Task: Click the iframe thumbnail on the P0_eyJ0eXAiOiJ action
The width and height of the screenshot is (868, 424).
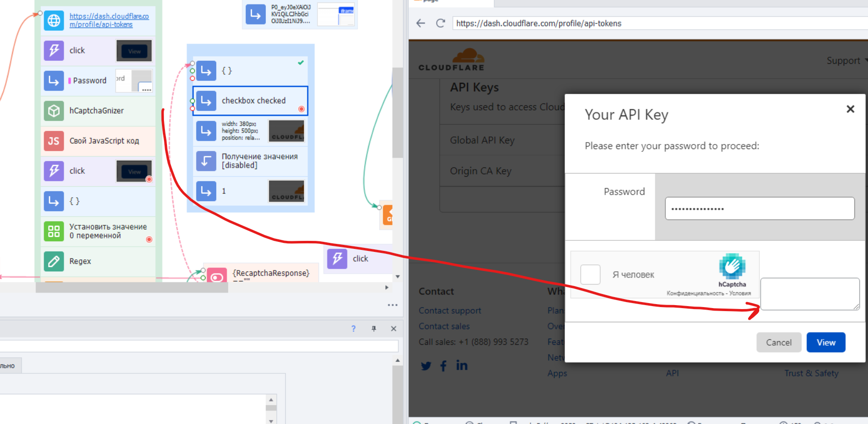Action: point(336,14)
